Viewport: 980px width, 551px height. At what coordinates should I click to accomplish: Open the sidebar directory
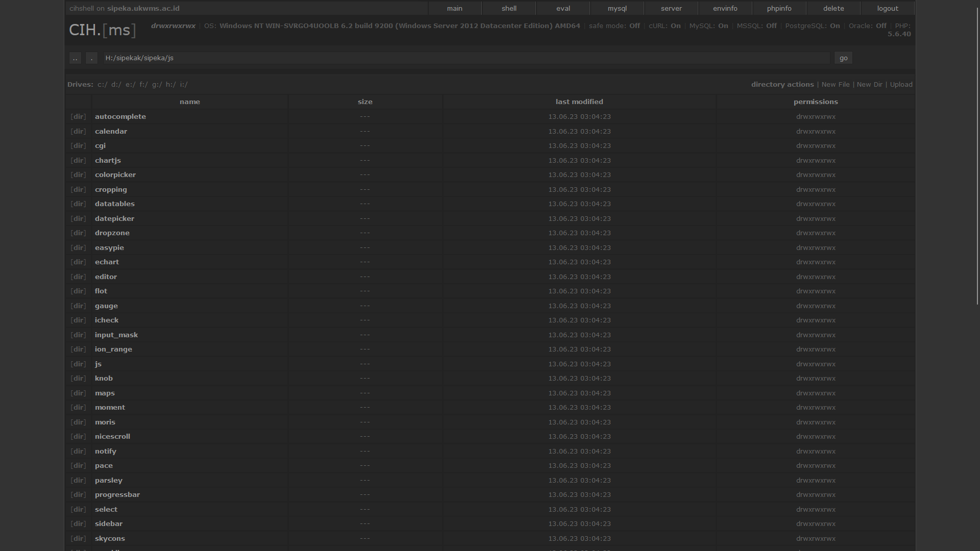(x=109, y=524)
